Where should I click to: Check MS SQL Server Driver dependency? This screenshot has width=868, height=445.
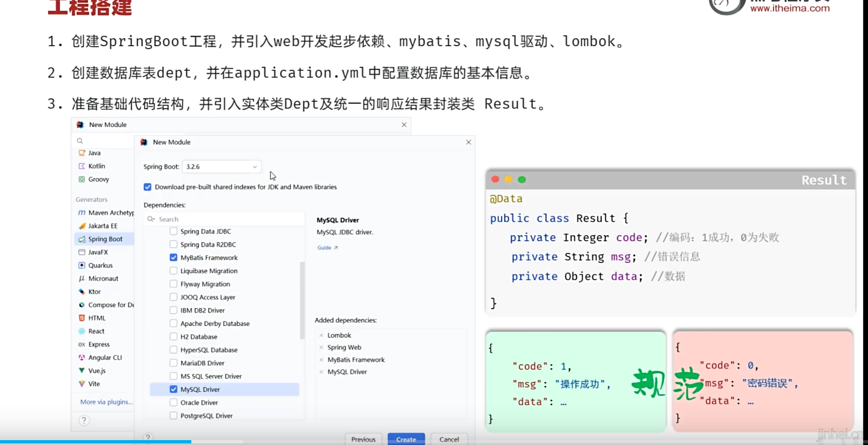[x=173, y=376]
